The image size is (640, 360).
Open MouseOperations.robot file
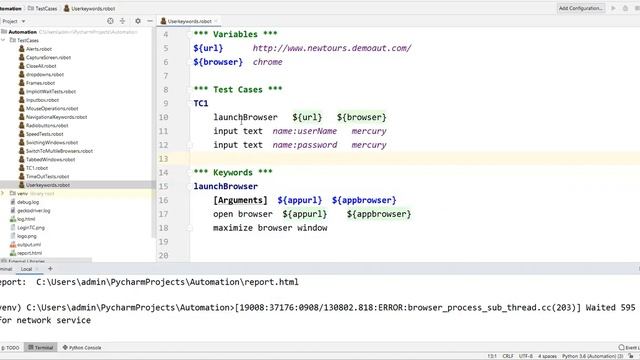[52, 109]
